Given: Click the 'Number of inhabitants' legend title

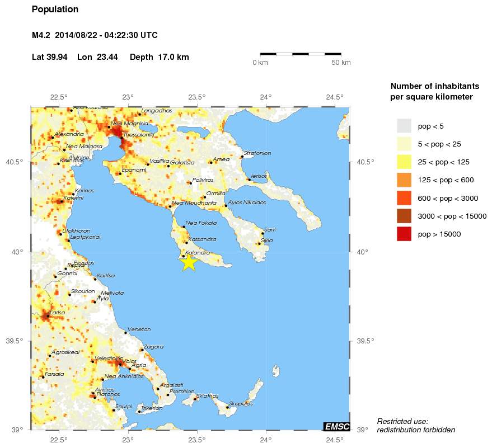Looking at the screenshot, I should 434,91.
